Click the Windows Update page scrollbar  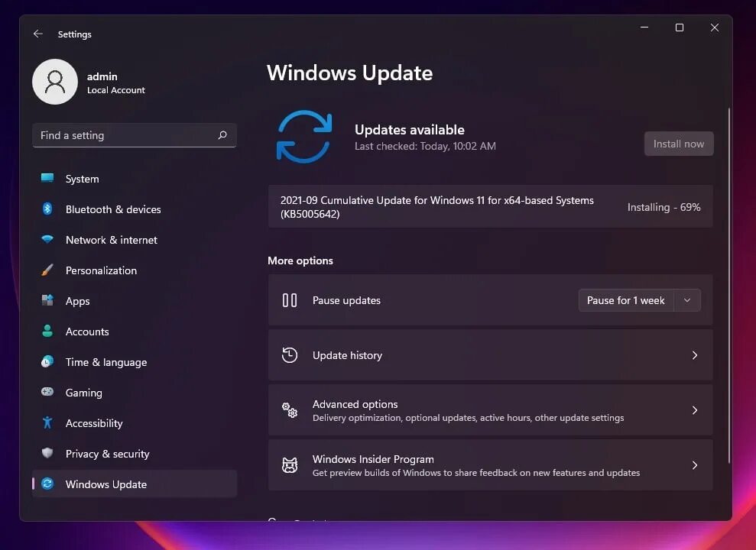(x=729, y=286)
